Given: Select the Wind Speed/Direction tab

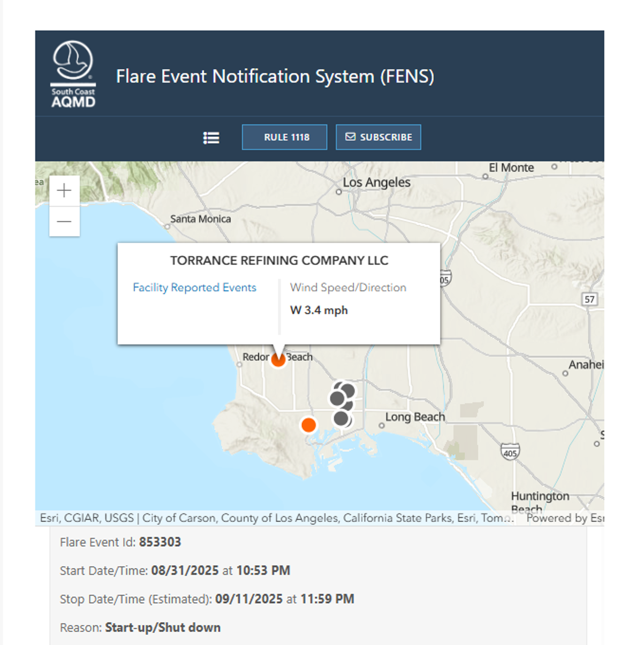Looking at the screenshot, I should (x=348, y=287).
